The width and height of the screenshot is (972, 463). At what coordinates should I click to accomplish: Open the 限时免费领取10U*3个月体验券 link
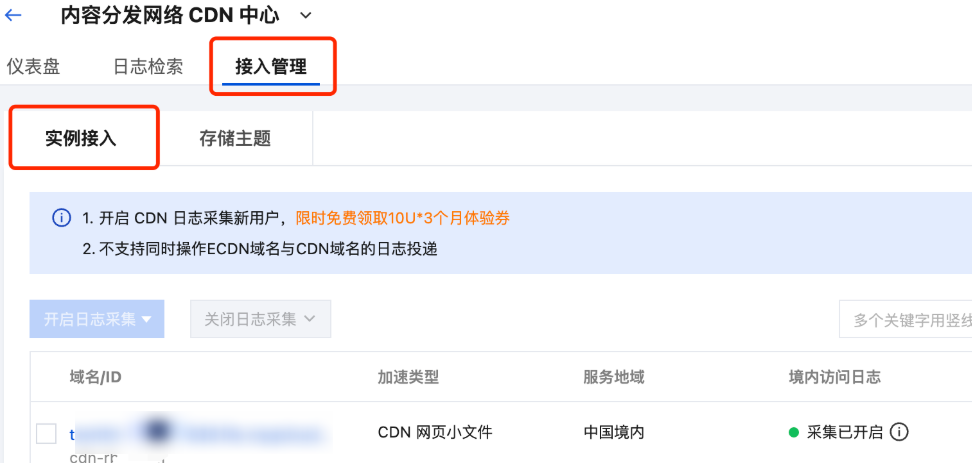point(408,218)
